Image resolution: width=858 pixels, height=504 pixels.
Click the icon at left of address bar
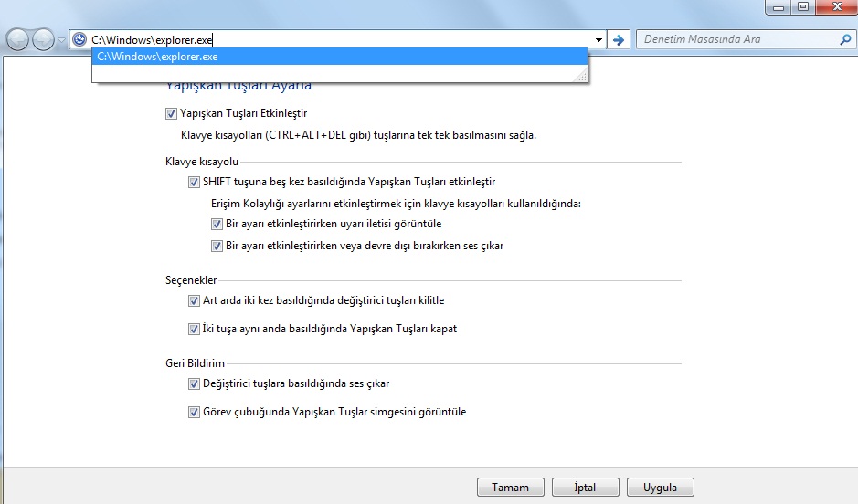[79, 40]
